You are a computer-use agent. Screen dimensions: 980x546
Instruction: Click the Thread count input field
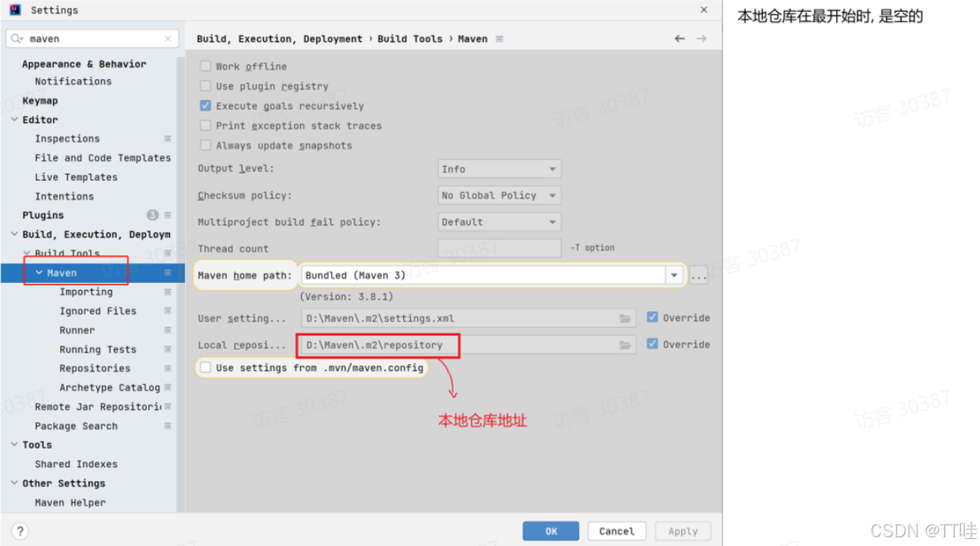point(499,248)
